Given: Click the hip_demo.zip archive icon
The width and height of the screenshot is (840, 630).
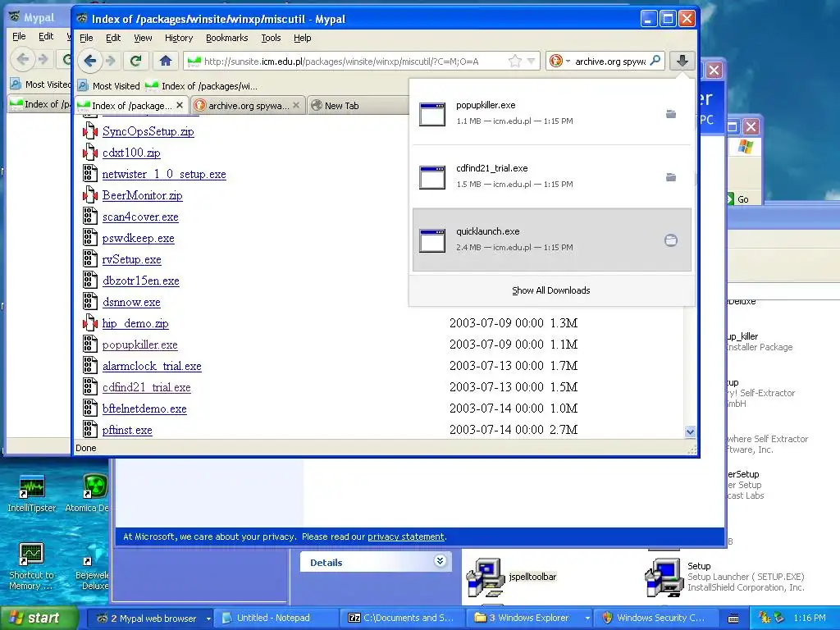Looking at the screenshot, I should (x=89, y=322).
